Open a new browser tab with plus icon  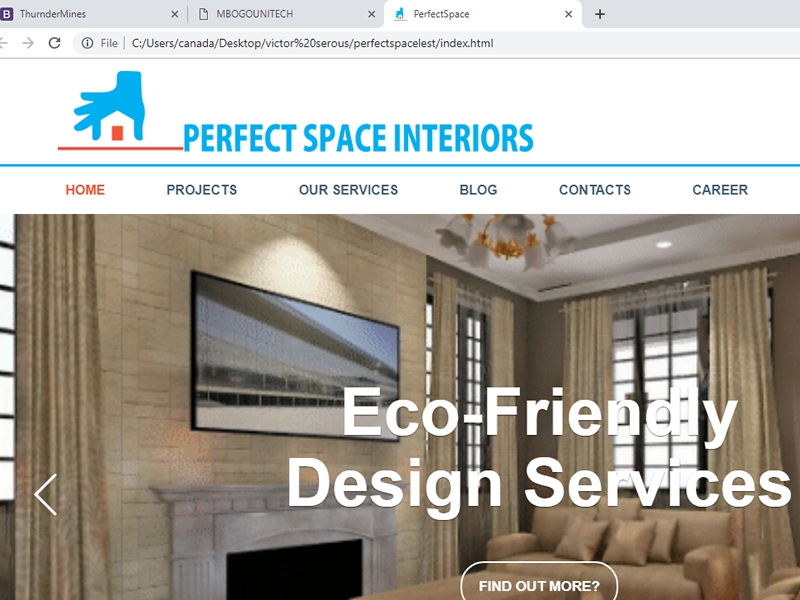[x=600, y=14]
